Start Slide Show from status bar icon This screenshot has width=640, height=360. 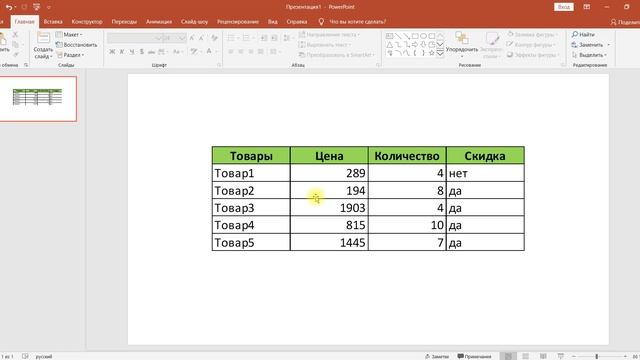coord(560,356)
